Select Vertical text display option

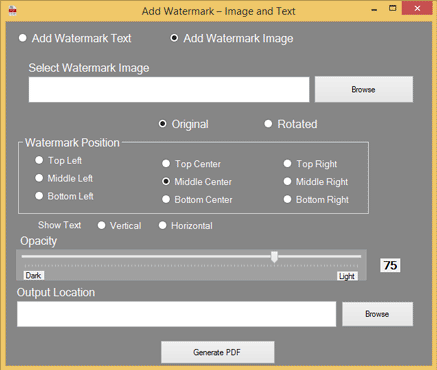point(119,226)
